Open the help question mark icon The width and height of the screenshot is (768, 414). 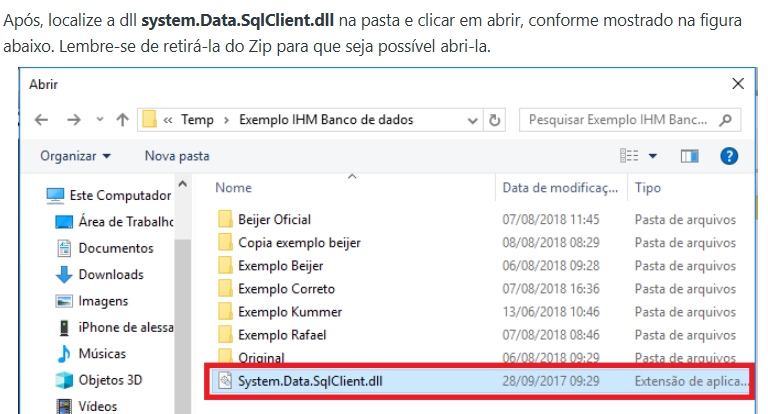[x=729, y=156]
